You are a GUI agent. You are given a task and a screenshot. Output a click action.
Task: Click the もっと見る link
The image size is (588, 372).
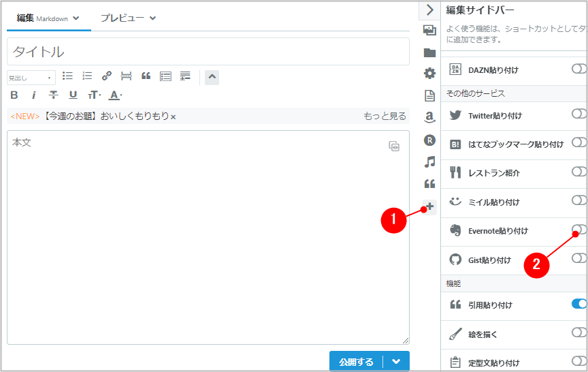pyautogui.click(x=385, y=117)
